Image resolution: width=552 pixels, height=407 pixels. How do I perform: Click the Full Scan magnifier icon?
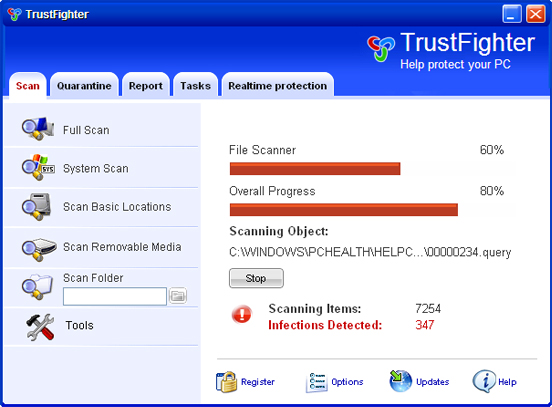pos(38,129)
